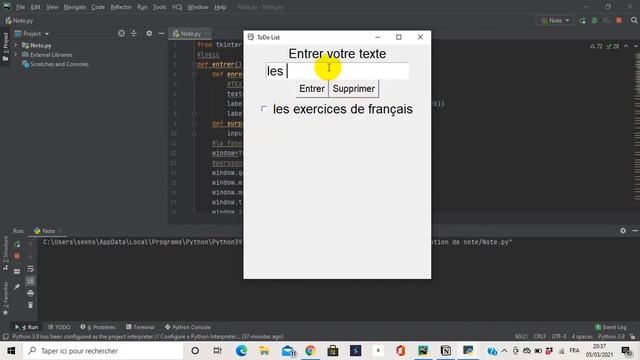Open Run panel settings gear
This screenshot has height=360, width=640.
coord(623,231)
